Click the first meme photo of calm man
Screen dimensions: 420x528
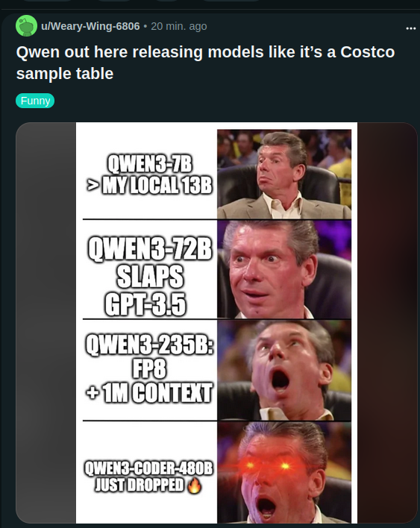click(x=284, y=174)
